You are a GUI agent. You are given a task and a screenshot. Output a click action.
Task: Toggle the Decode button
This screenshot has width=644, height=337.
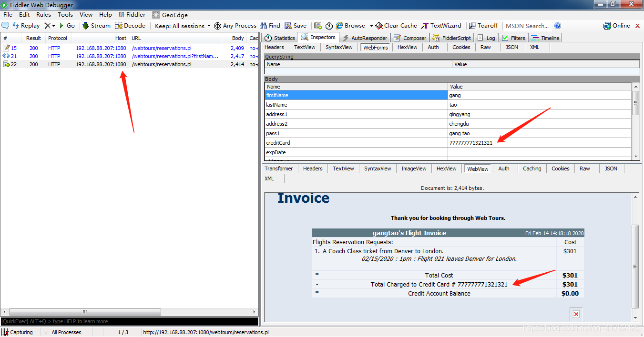click(130, 26)
